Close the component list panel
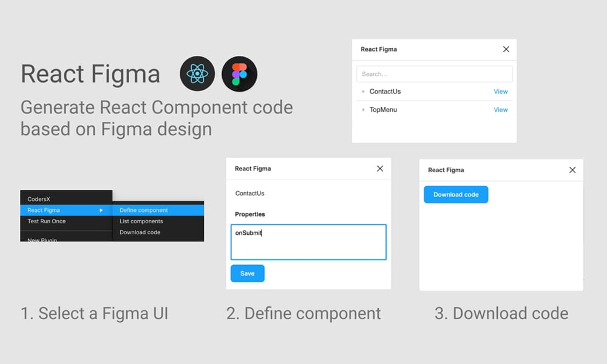The width and height of the screenshot is (607, 364). 506,49
